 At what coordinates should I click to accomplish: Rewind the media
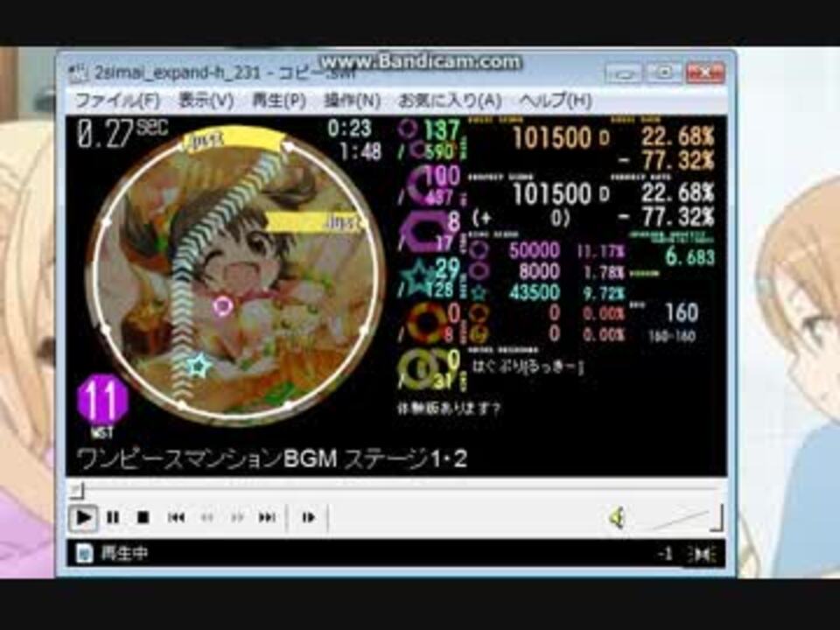206,517
